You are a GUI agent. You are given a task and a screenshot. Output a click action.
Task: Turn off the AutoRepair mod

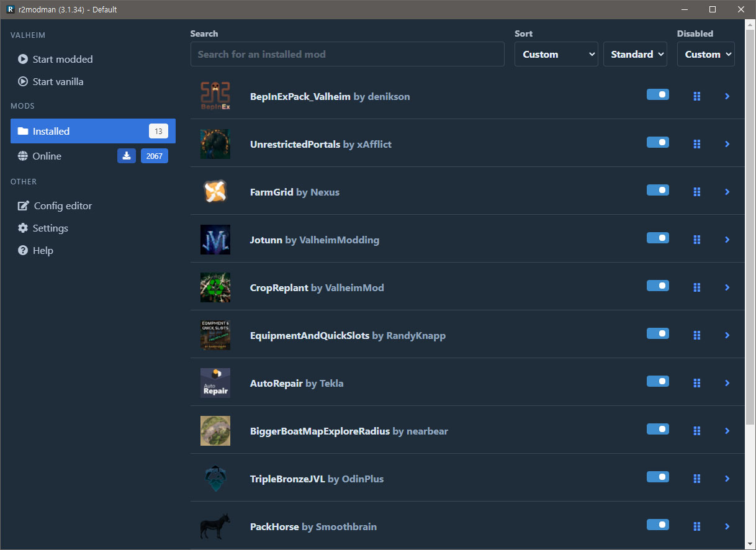pyautogui.click(x=658, y=381)
